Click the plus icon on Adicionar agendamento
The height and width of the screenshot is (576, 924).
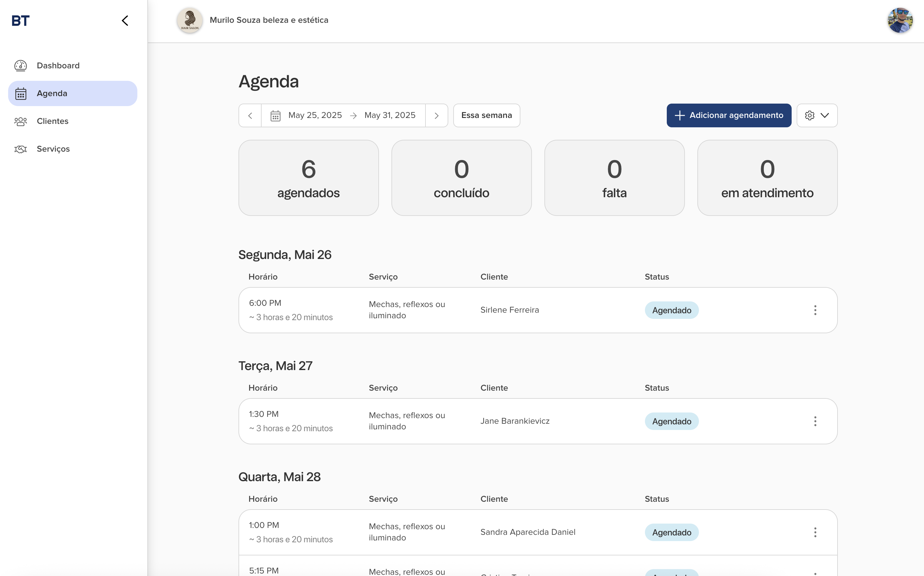pyautogui.click(x=679, y=115)
